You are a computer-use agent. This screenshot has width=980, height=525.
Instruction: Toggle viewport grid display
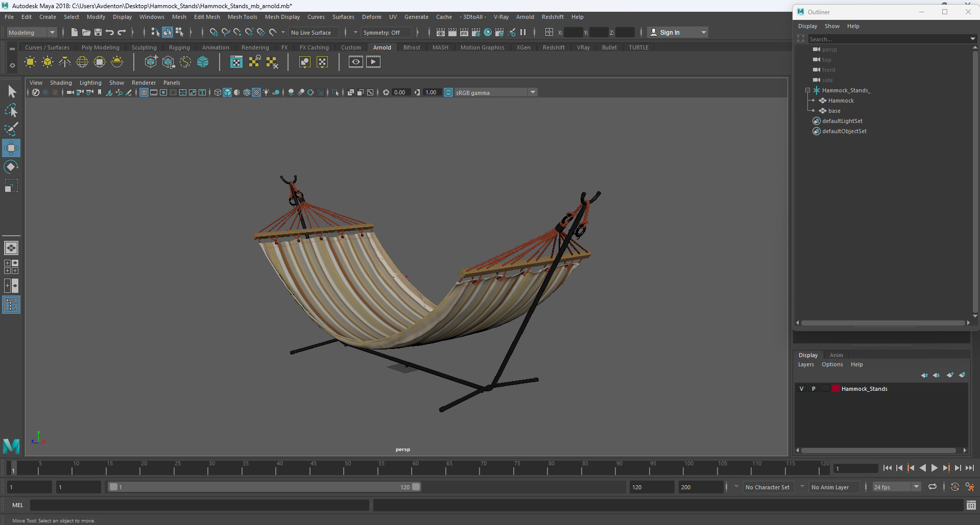(x=144, y=92)
